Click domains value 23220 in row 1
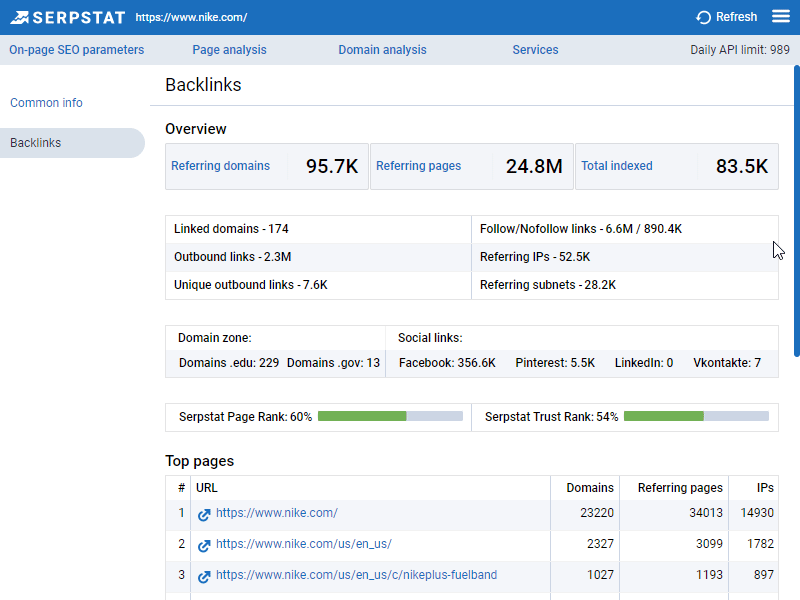The height and width of the screenshot is (600, 800). (x=597, y=513)
